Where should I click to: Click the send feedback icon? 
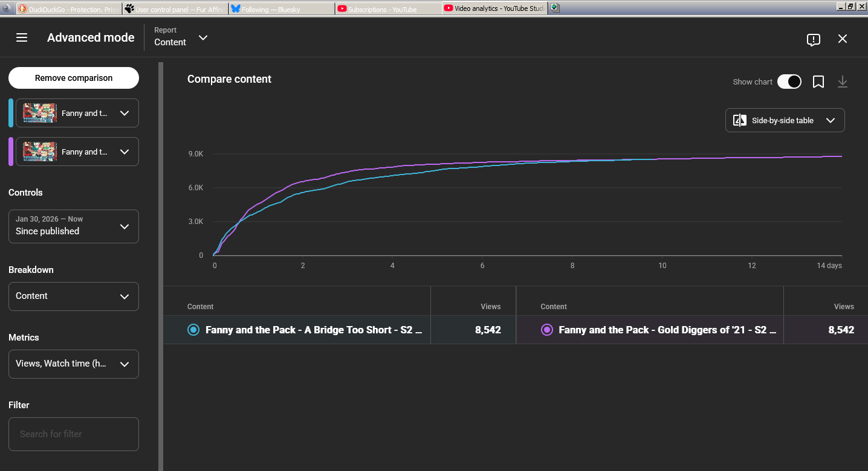[813, 39]
